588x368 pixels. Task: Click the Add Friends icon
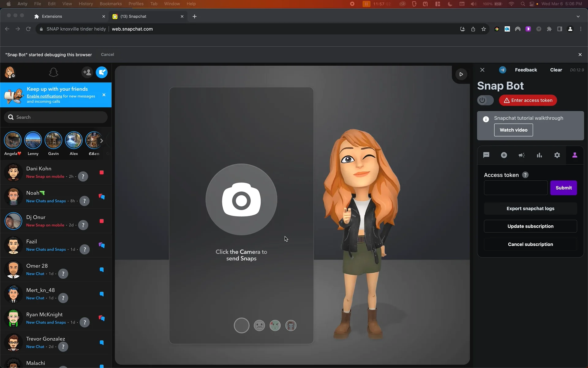tap(87, 72)
